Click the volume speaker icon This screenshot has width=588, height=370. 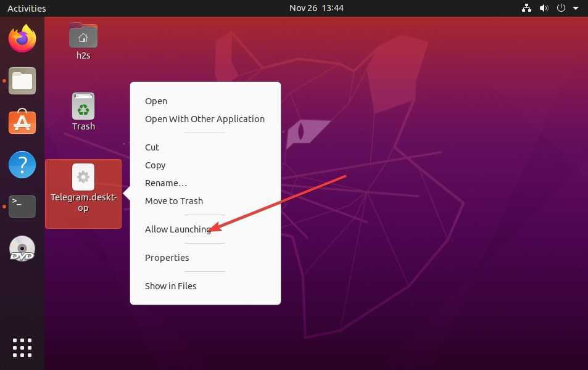click(544, 8)
